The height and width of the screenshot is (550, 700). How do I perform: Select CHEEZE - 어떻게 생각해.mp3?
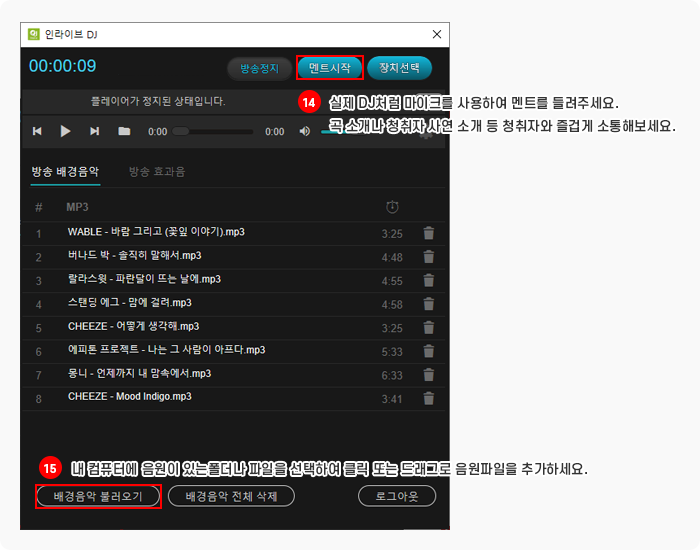133,326
